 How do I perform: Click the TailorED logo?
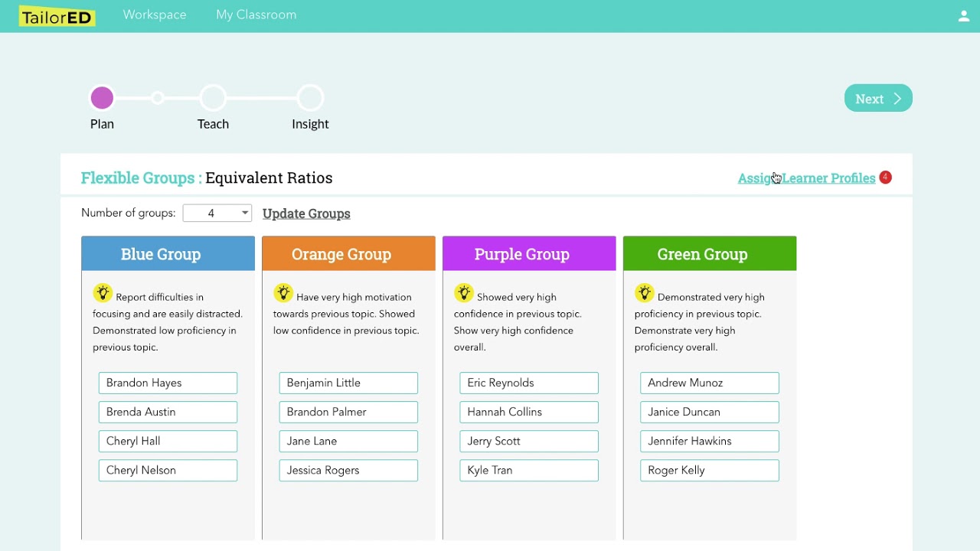[57, 16]
